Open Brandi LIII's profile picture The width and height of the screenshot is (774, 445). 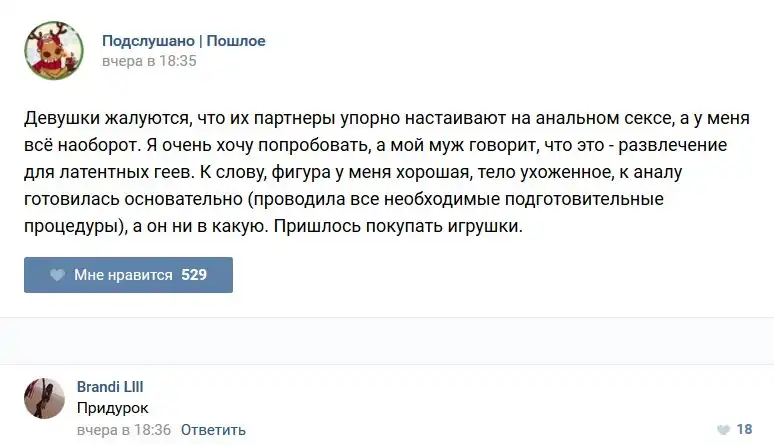[44, 397]
